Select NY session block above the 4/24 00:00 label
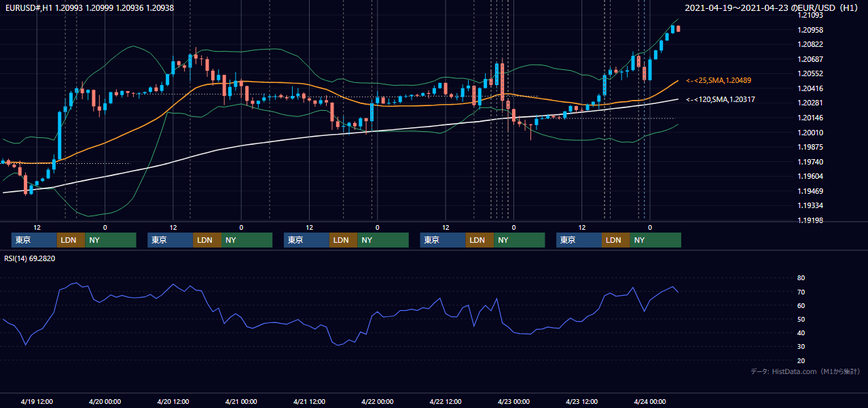The image size is (868, 408). (655, 240)
